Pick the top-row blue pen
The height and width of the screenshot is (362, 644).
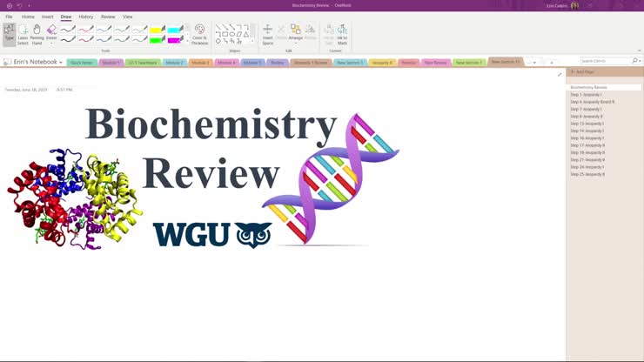pos(104,30)
